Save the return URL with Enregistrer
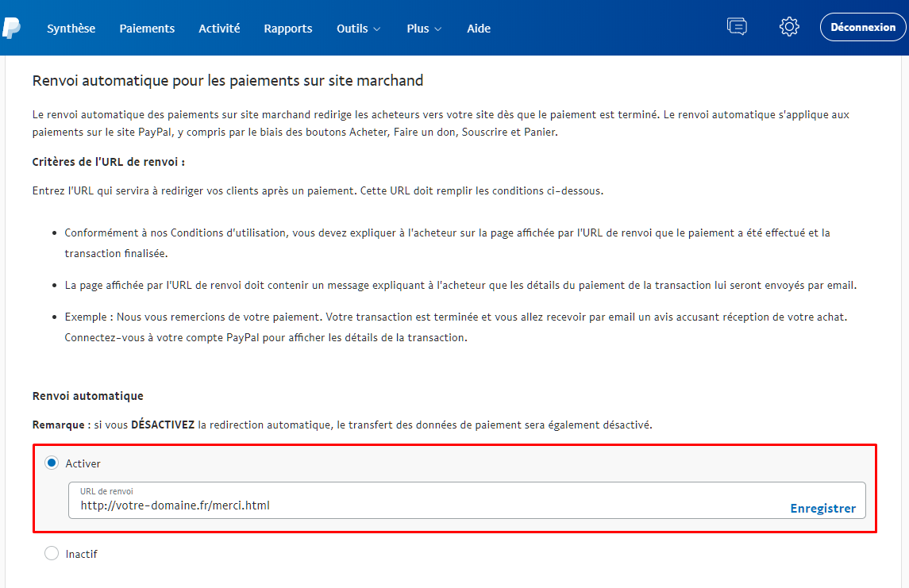The height and width of the screenshot is (588, 909). click(x=823, y=508)
